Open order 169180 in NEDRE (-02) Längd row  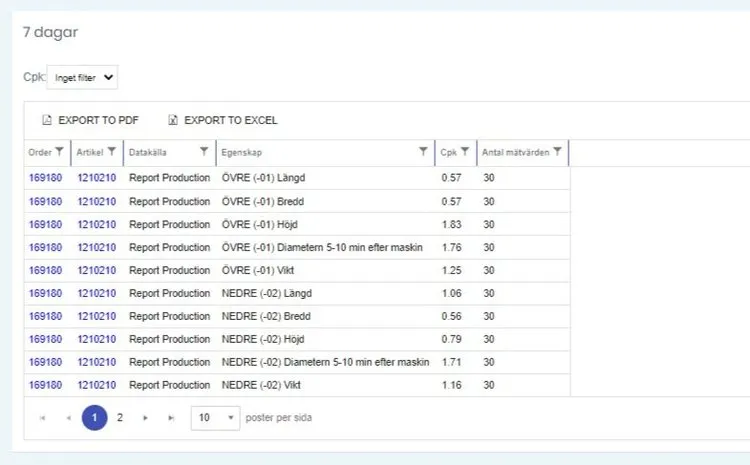click(45, 293)
